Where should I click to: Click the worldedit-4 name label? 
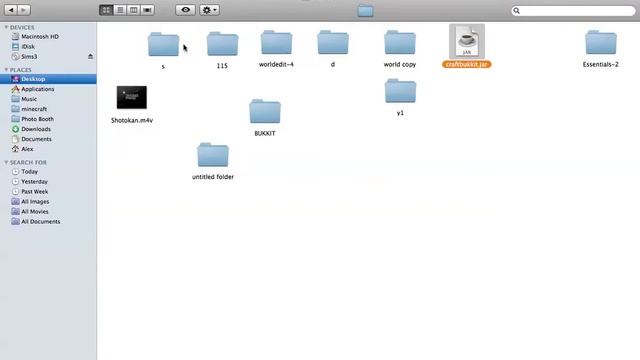click(x=276, y=64)
